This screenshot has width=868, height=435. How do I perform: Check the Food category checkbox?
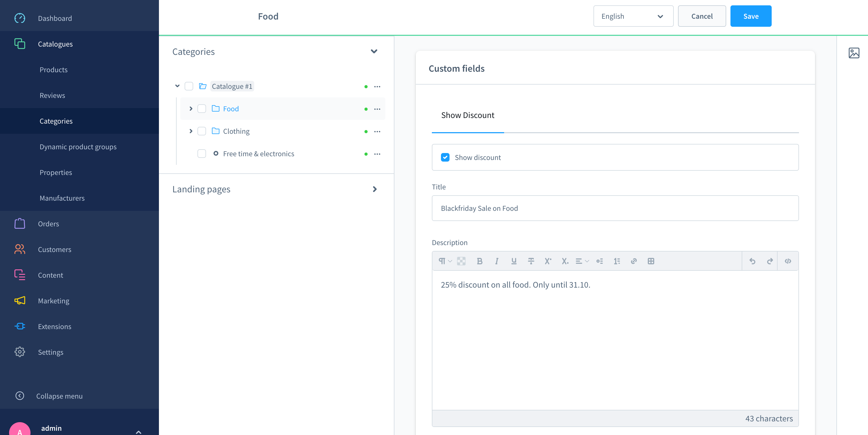tap(202, 109)
